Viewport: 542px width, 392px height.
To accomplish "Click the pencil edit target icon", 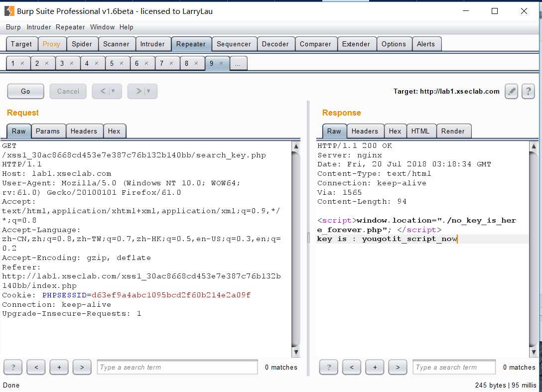I will click(x=511, y=91).
